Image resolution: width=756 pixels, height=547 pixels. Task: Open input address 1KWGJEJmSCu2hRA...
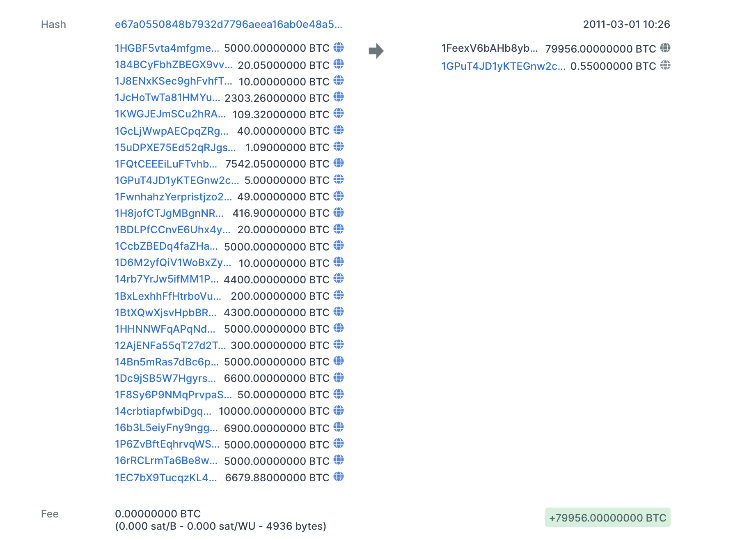170,114
